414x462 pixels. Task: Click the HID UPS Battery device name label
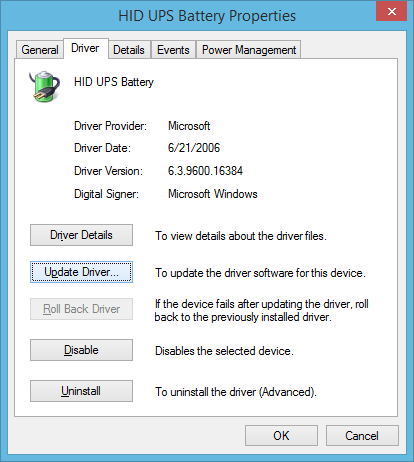pyautogui.click(x=114, y=82)
